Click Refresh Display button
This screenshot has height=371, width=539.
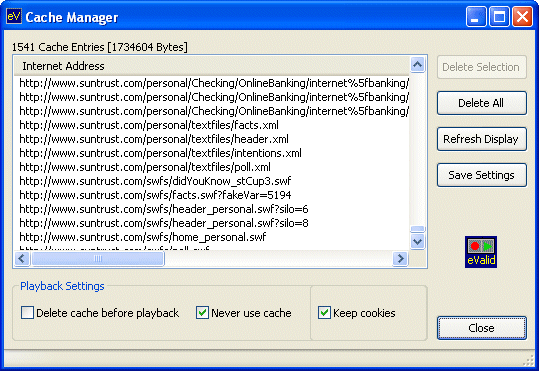(x=482, y=139)
